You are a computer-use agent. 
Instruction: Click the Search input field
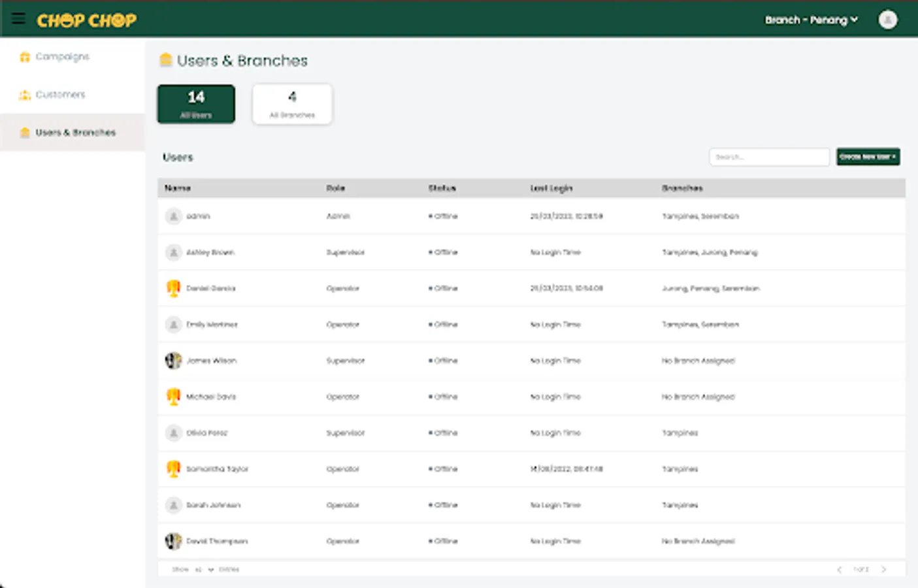(769, 157)
